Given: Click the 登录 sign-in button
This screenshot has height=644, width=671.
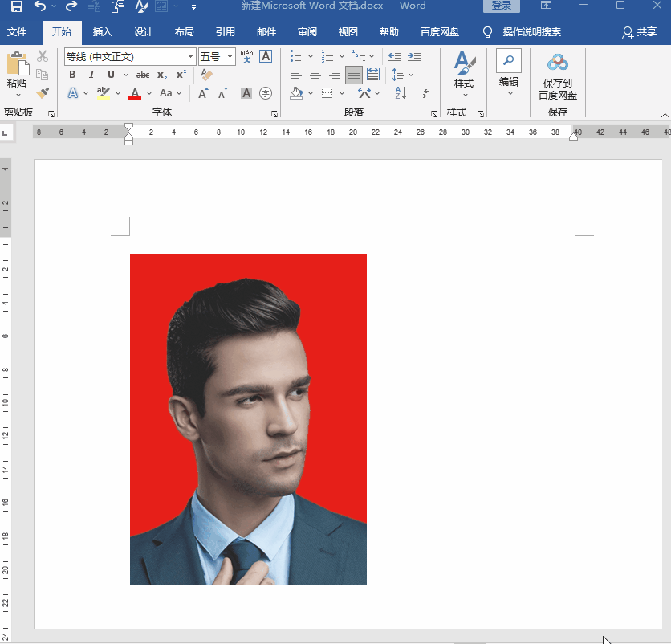Looking at the screenshot, I should point(501,6).
